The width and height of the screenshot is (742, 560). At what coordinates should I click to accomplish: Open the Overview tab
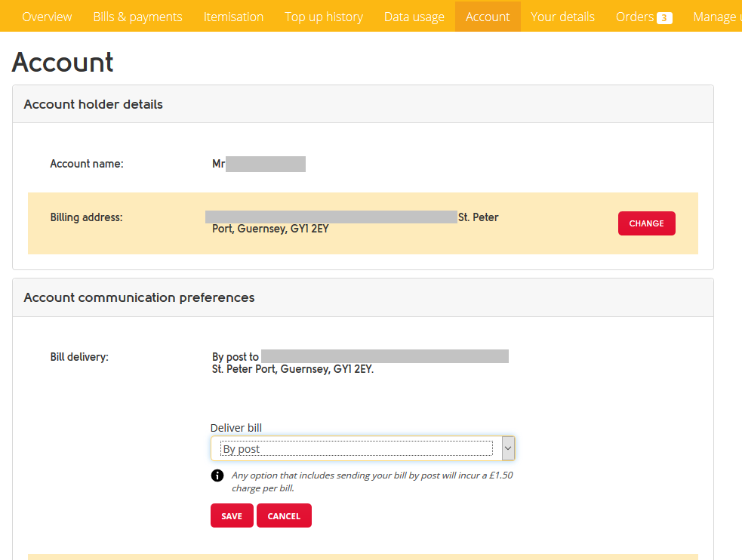click(47, 17)
